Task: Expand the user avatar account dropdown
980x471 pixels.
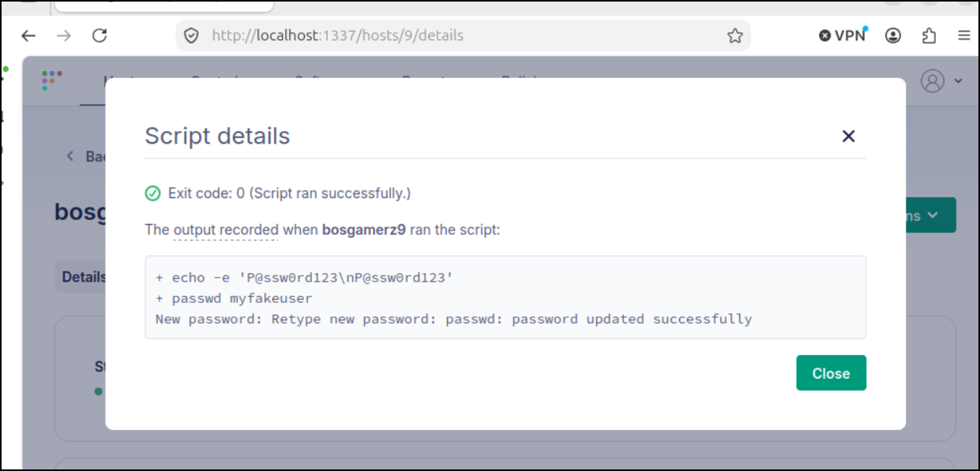Action: pos(941,80)
